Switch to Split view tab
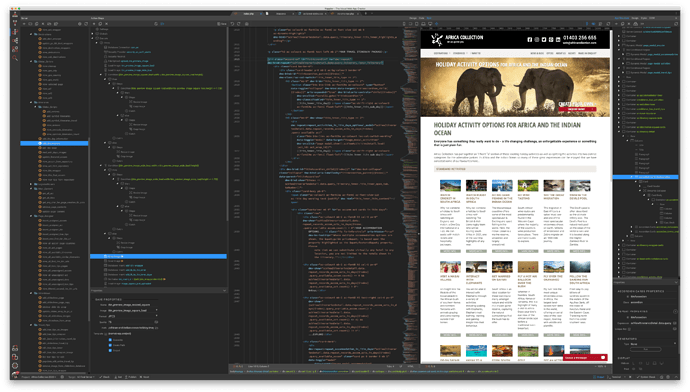Image resolution: width=690 pixels, height=392 pixels. [x=429, y=18]
